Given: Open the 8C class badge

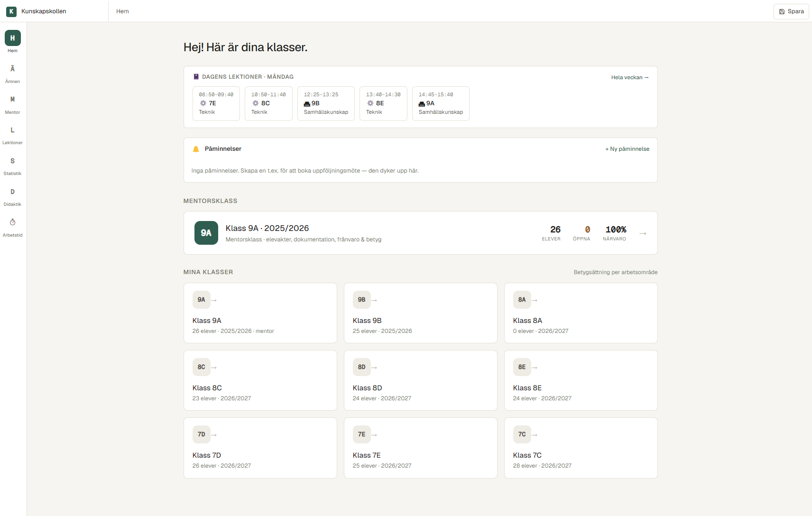Looking at the screenshot, I should click(202, 367).
